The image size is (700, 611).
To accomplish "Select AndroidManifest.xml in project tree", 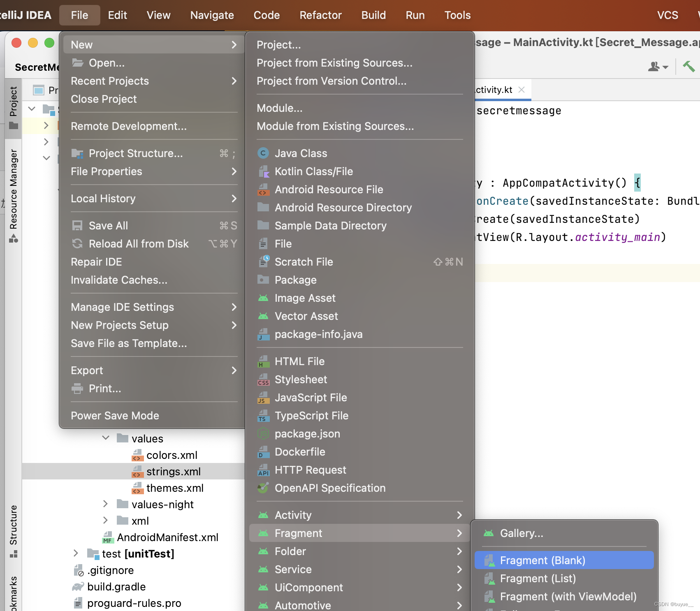I will pos(167,537).
